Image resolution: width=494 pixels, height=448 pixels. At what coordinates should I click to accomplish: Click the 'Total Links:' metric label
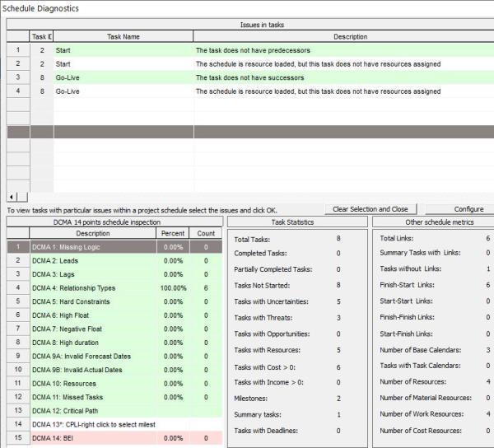coord(396,239)
